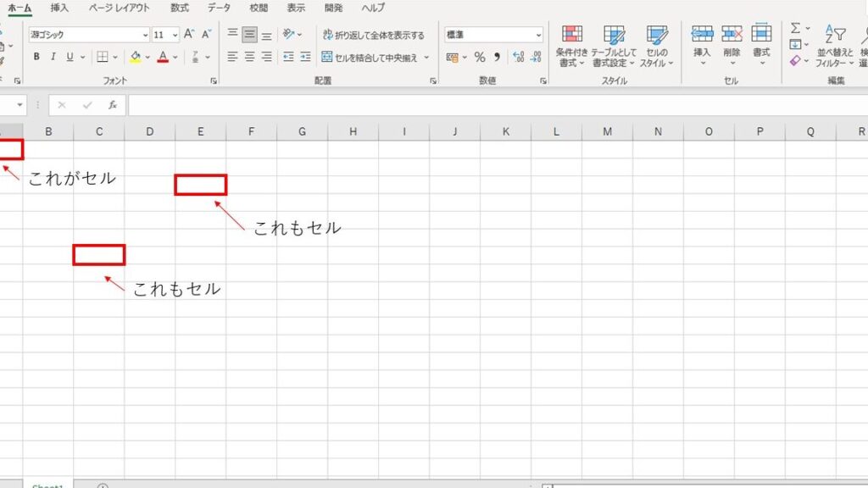Image resolution: width=868 pixels, height=488 pixels.
Task: Confirm formula entry with the checkmark icon
Action: click(87, 105)
